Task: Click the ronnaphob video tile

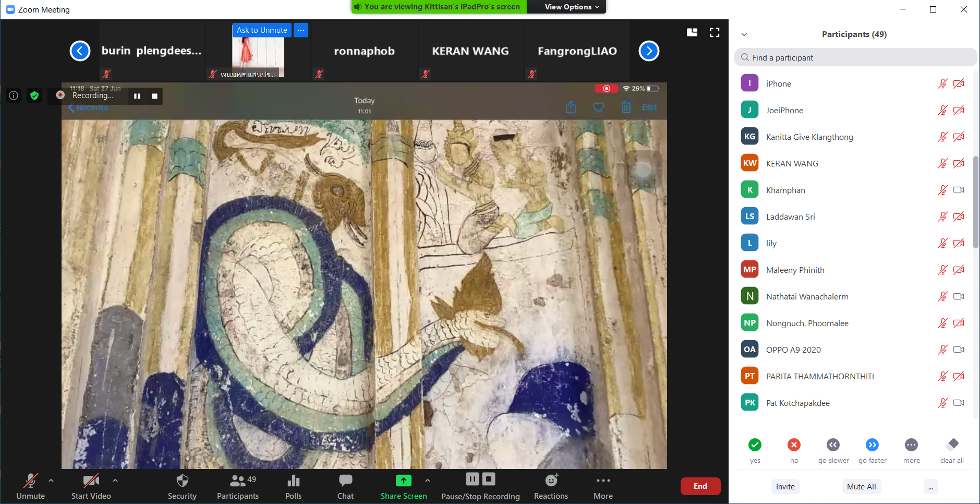Action: pyautogui.click(x=364, y=51)
